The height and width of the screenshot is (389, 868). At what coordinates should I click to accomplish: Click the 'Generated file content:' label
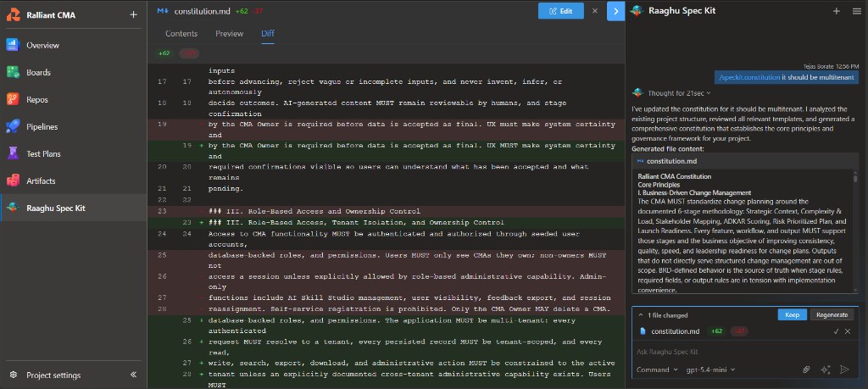click(x=668, y=149)
